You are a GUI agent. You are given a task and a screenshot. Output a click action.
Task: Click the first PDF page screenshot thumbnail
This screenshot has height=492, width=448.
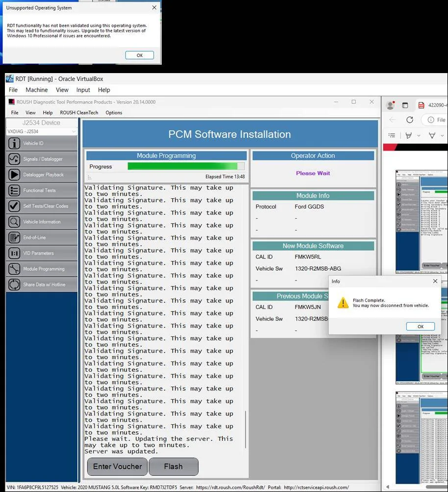point(422,222)
